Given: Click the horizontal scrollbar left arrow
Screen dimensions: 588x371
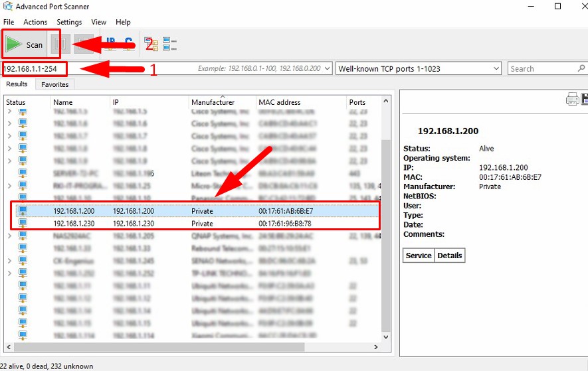Looking at the screenshot, I should click(x=9, y=347).
